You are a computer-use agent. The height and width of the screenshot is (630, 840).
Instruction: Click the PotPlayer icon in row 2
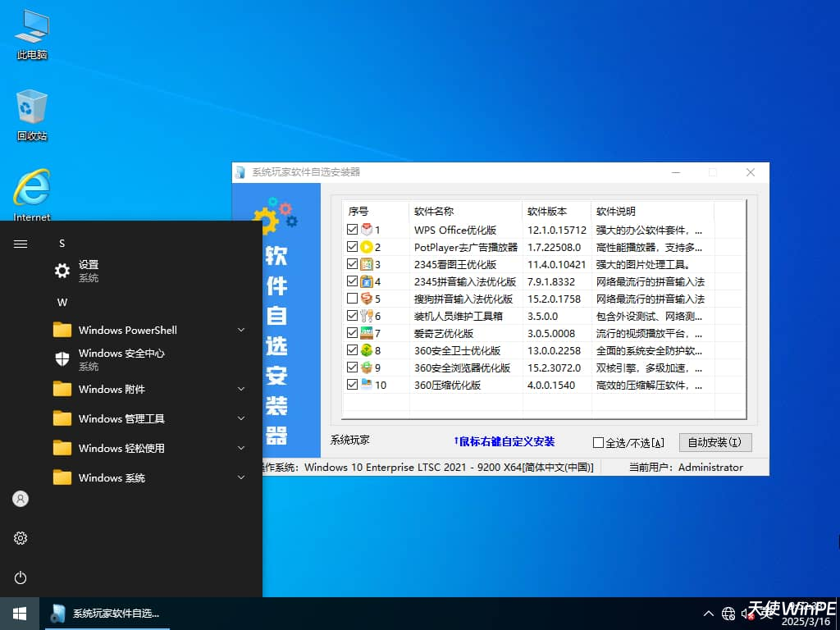click(x=367, y=247)
